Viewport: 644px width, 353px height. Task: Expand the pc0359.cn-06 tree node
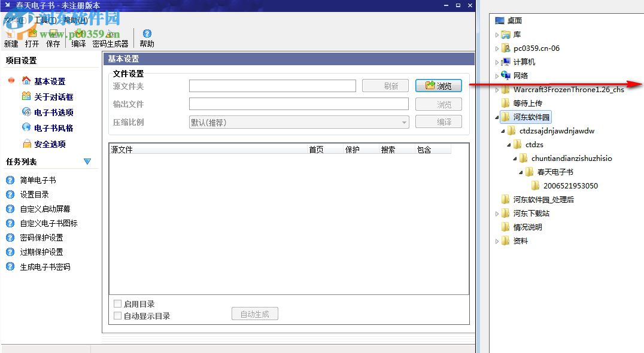[497, 48]
